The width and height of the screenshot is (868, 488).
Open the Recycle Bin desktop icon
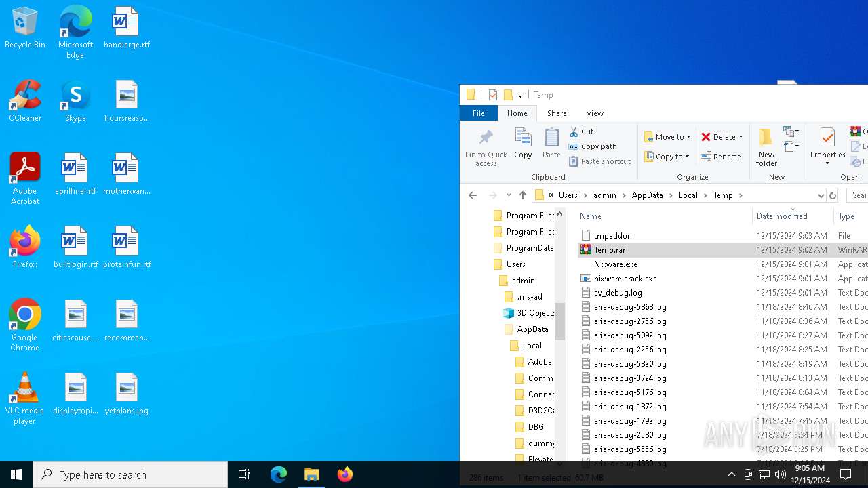25,28
